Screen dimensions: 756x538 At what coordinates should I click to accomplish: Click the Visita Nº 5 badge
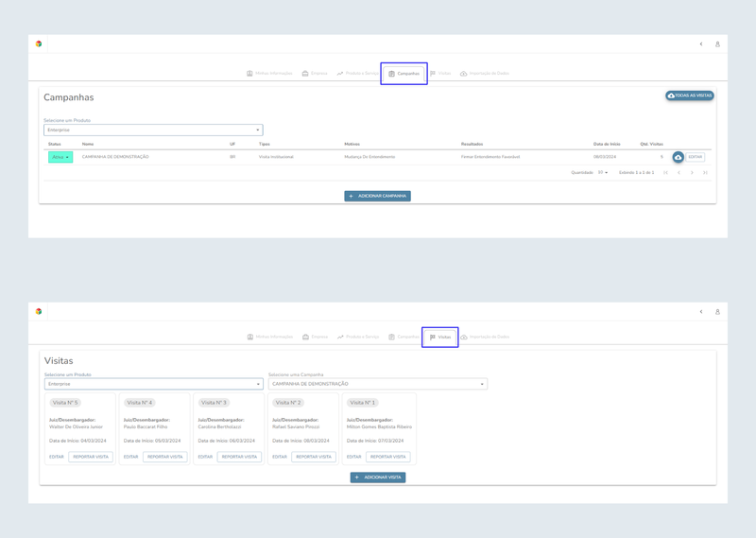[65, 403]
